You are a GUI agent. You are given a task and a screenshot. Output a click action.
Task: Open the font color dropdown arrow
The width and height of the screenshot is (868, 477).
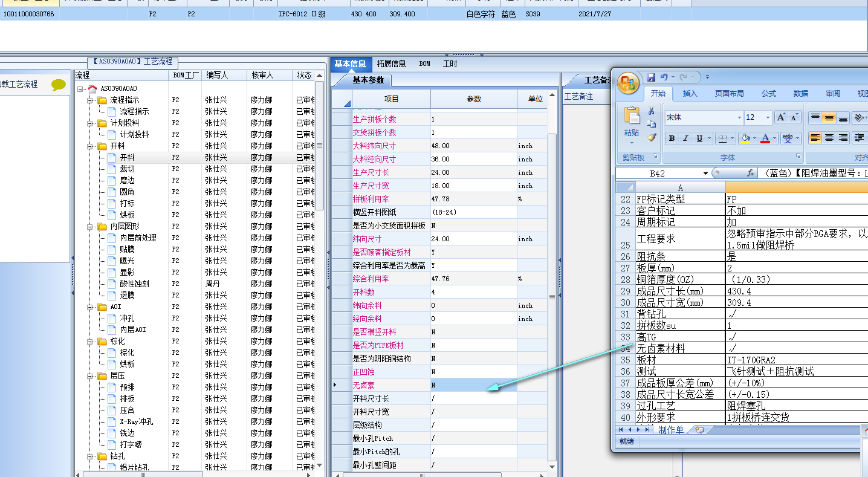click(775, 138)
